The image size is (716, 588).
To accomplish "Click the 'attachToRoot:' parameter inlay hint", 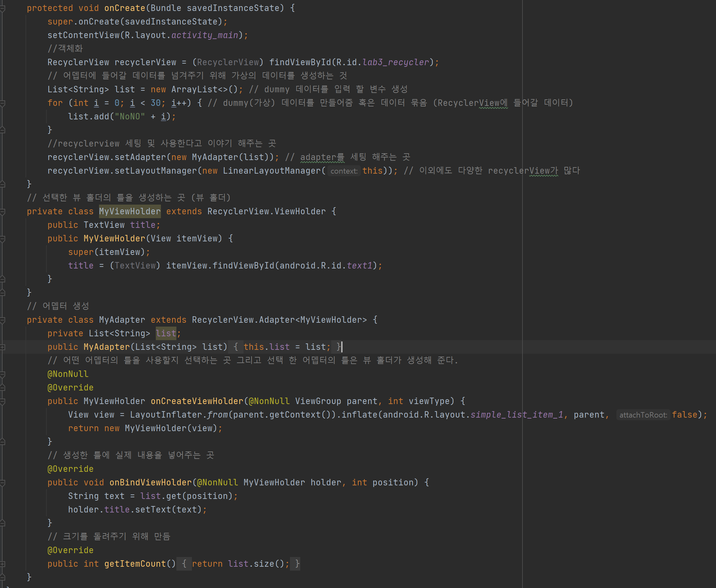I will point(643,415).
